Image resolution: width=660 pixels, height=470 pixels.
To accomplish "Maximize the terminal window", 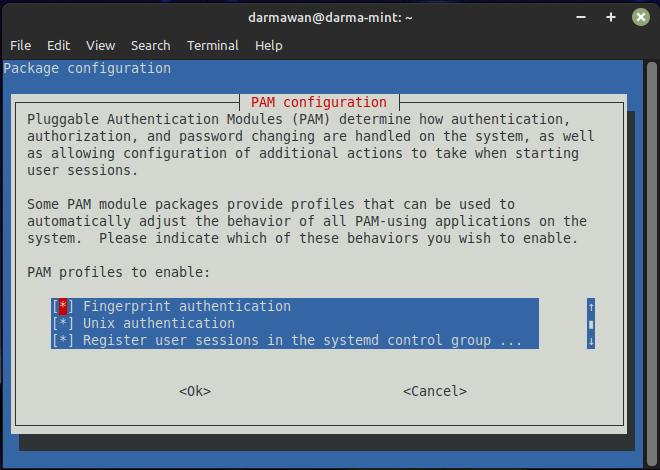I will click(611, 17).
